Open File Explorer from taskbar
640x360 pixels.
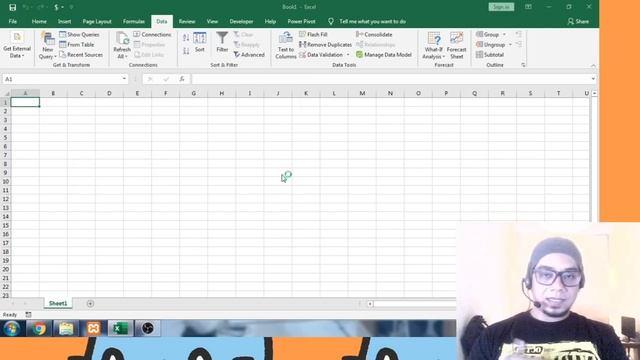tap(66, 328)
